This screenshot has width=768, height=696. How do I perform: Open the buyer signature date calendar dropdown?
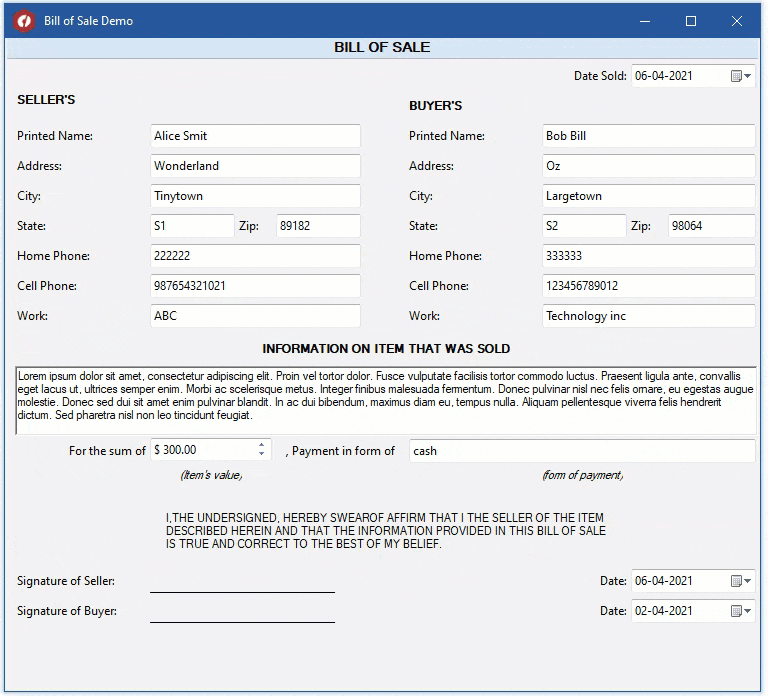(741, 611)
